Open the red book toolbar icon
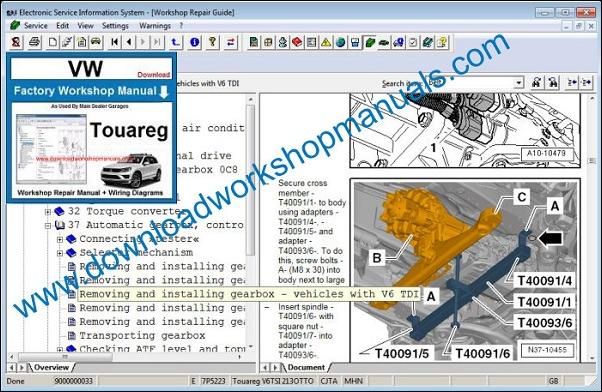Image resolution: width=602 pixels, height=392 pixels. [297, 42]
